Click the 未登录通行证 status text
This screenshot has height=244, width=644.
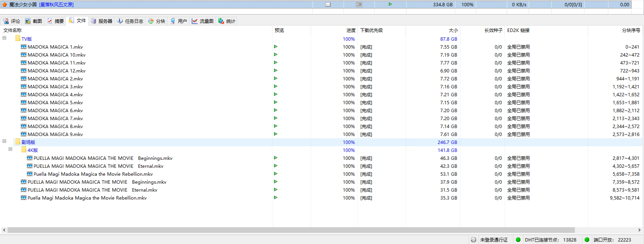[x=494, y=240]
